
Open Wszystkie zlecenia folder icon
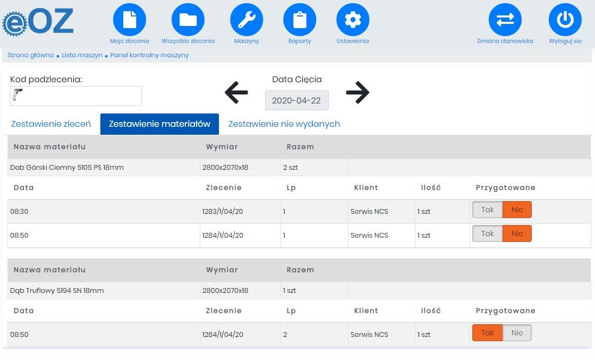tap(188, 20)
